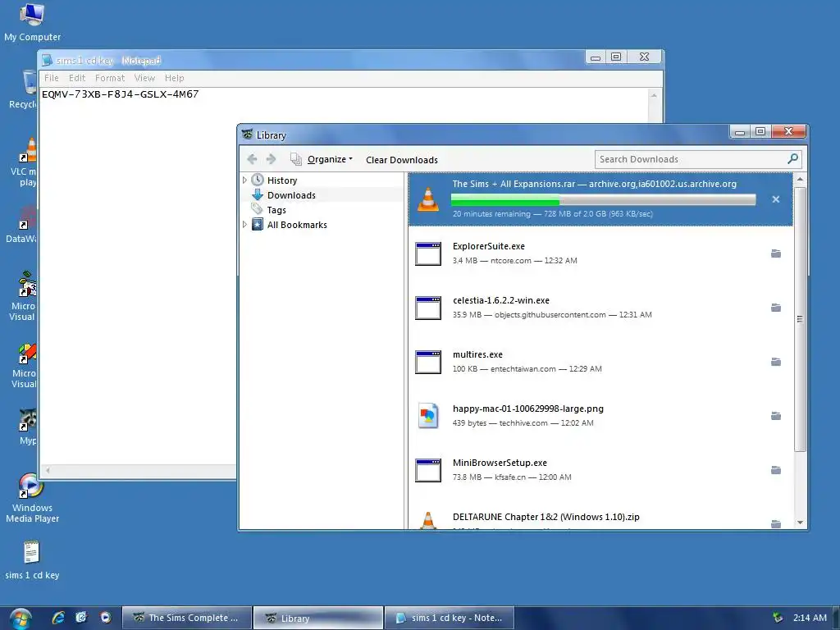This screenshot has height=630, width=840.
Task: Click the downloads list scrollbar thumb
Action: point(800,319)
